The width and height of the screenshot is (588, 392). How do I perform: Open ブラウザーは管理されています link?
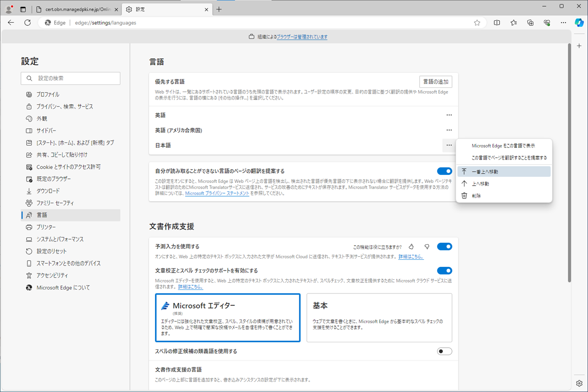click(302, 37)
